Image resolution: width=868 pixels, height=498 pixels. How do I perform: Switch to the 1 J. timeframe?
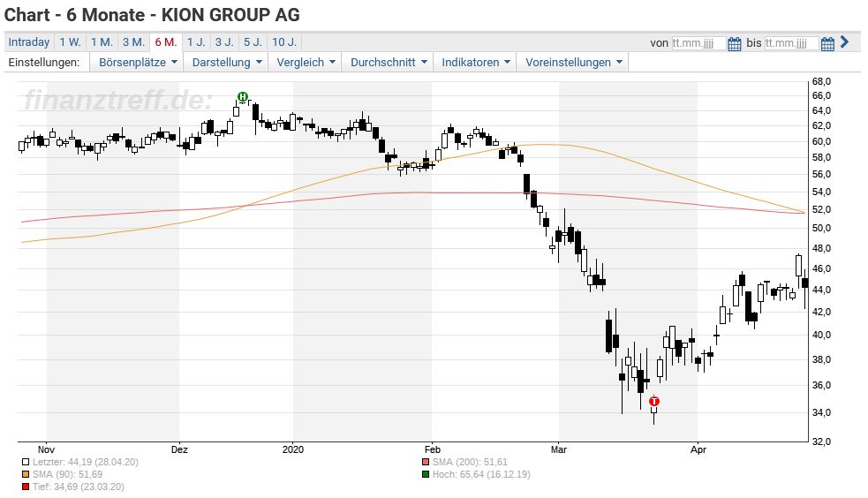coord(196,42)
